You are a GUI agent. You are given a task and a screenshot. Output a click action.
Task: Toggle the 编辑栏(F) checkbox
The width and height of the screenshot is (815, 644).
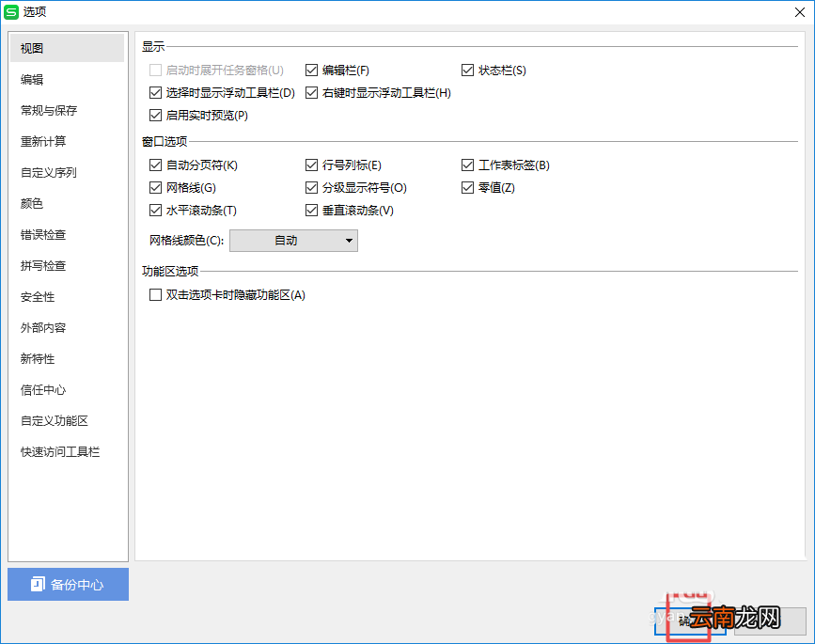[311, 71]
